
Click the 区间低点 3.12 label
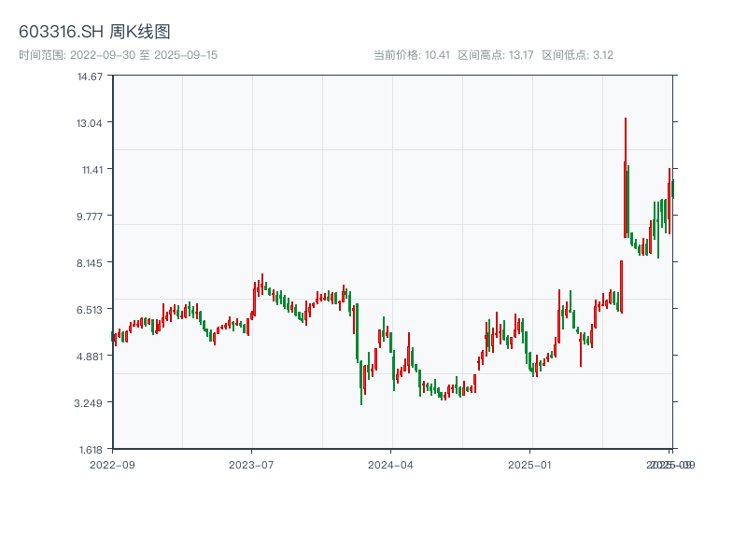(x=578, y=55)
